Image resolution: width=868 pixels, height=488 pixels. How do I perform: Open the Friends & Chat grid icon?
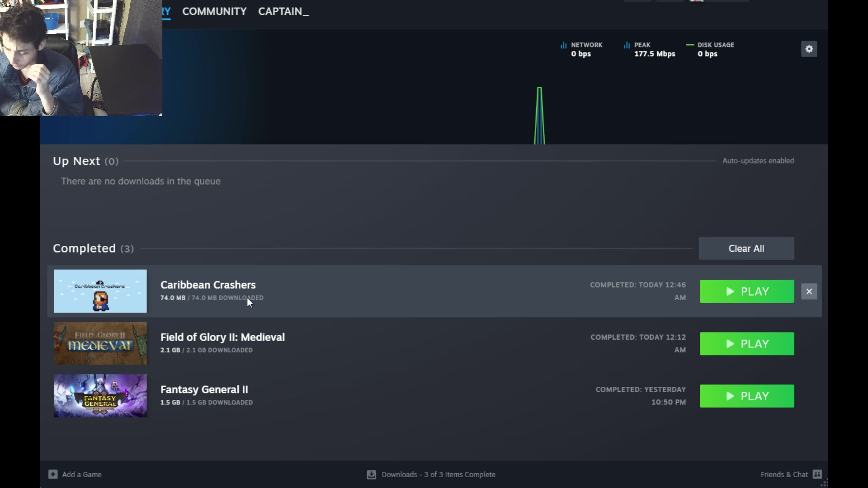(817, 474)
